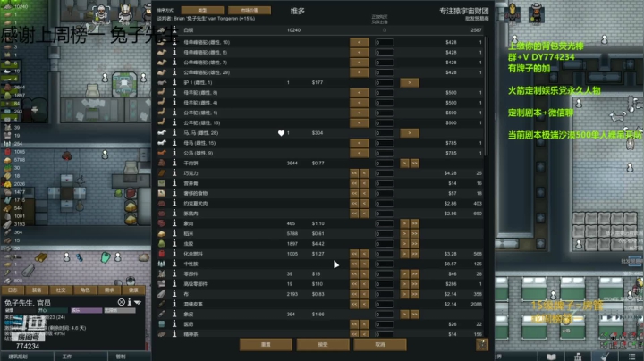The image size is (644, 361).
Task: Open info for the components 39 row
Action: click(174, 273)
